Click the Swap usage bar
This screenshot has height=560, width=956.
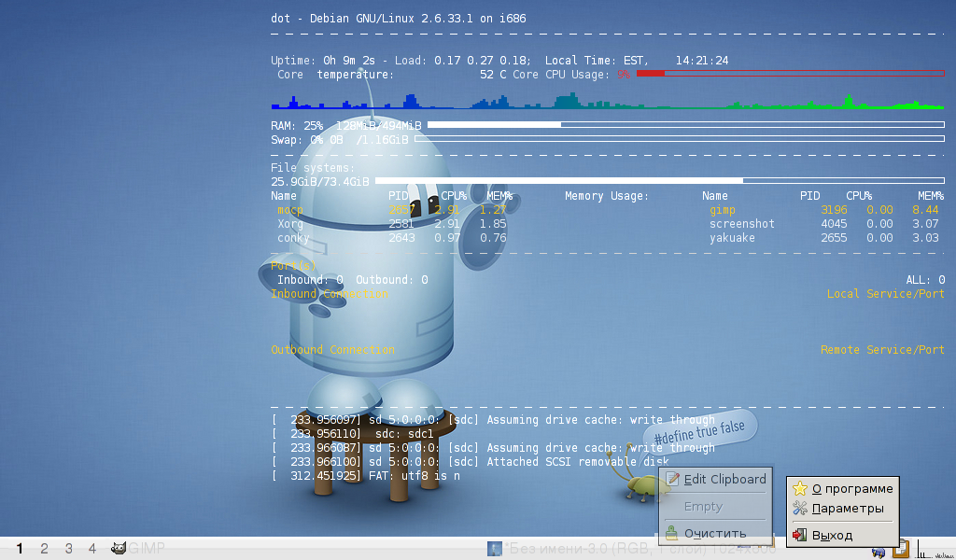point(680,139)
